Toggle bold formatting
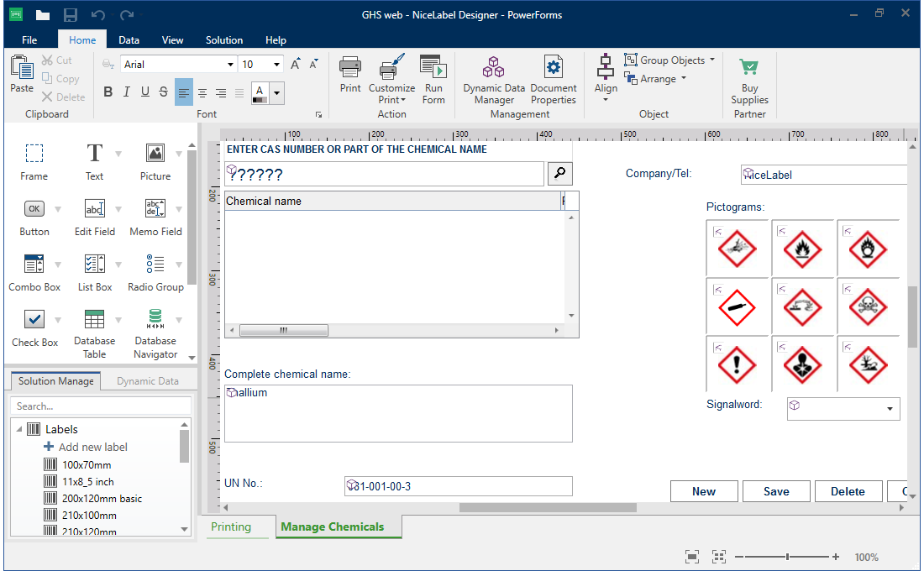The image size is (924, 571). tap(108, 92)
